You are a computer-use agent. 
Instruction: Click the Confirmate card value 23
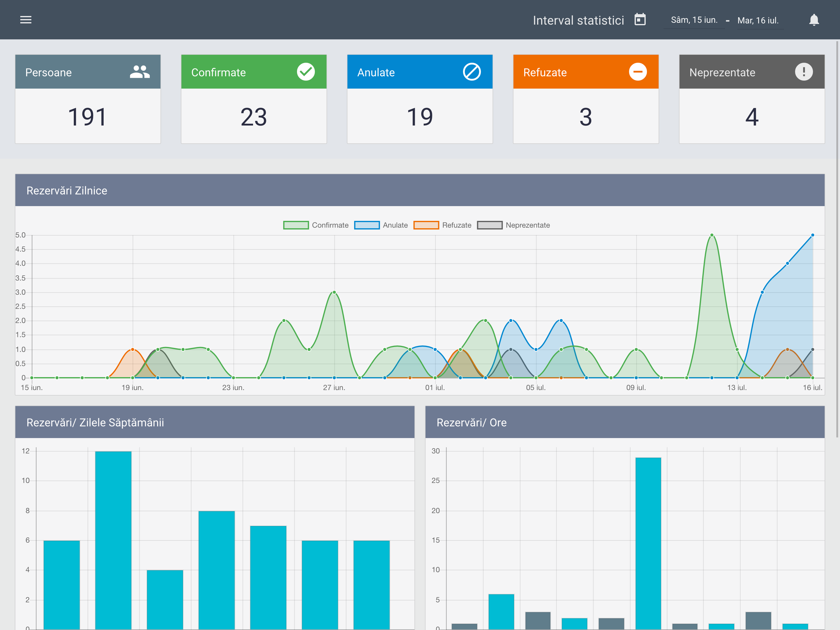[x=254, y=117]
